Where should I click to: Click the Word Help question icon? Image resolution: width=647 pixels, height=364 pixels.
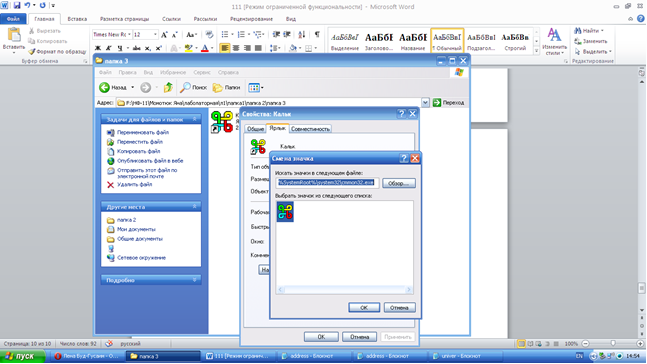click(x=641, y=19)
